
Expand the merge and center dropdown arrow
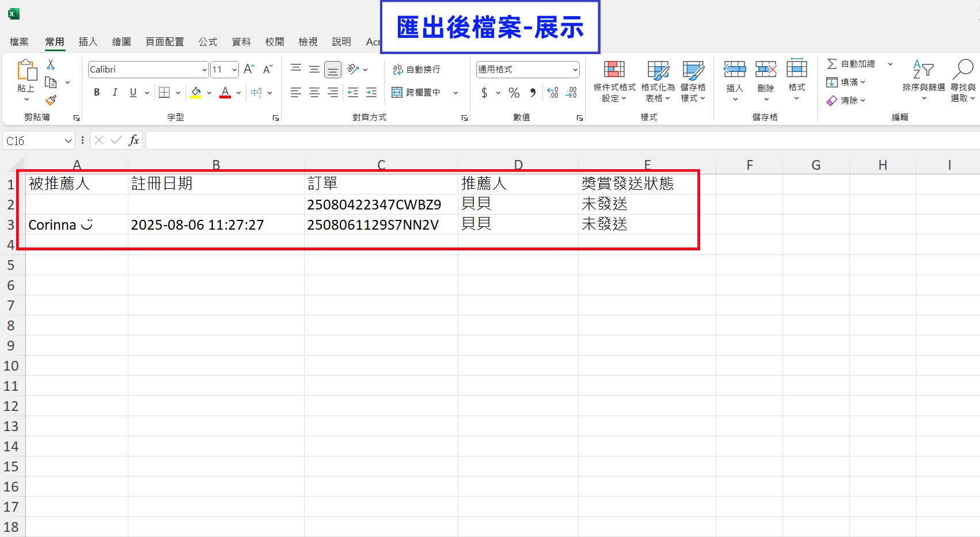[455, 93]
